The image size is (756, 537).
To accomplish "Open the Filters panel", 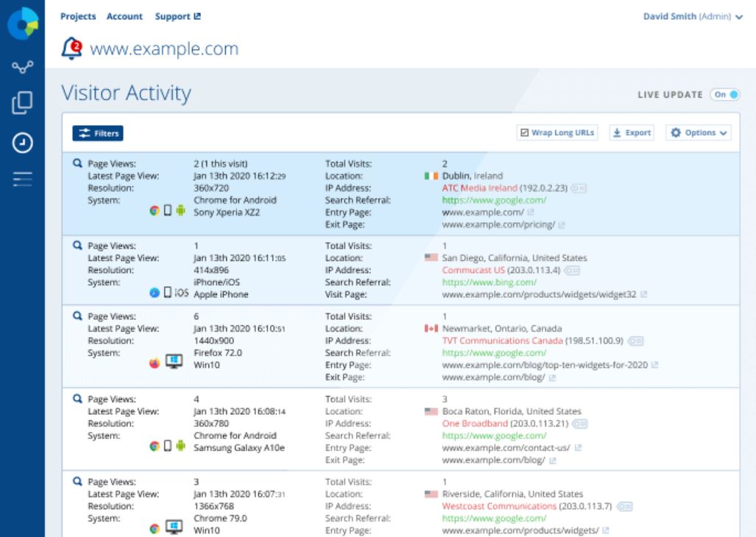I will pyautogui.click(x=99, y=133).
